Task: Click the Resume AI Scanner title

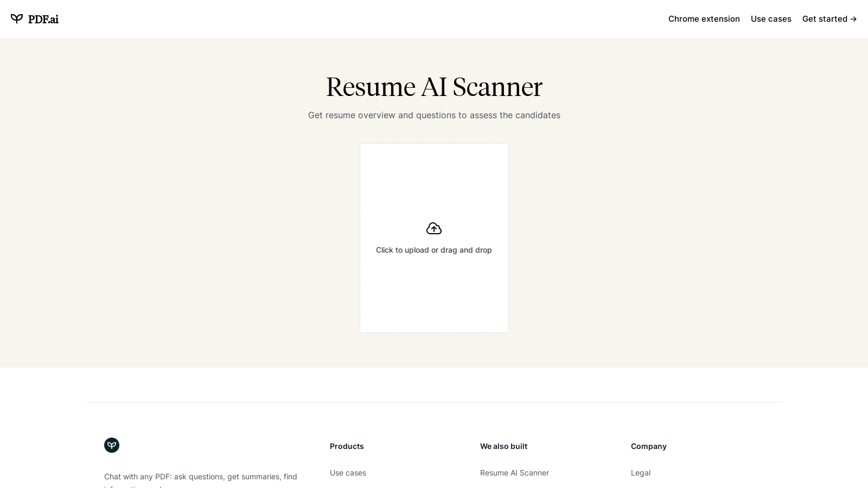Action: pos(434,87)
